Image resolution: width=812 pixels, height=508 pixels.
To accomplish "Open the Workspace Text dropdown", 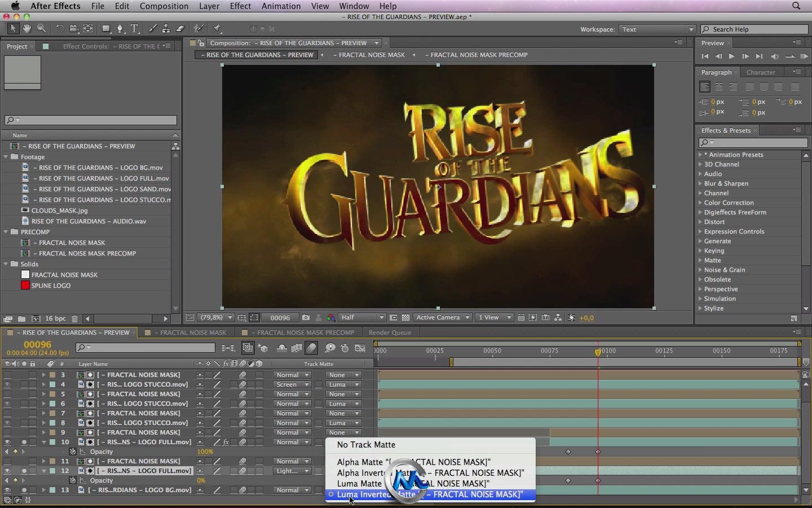I will [x=657, y=29].
